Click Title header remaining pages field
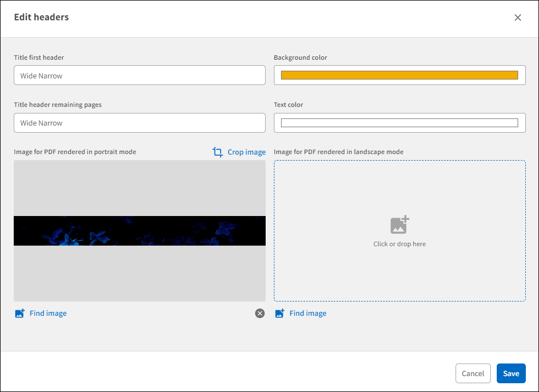 click(139, 122)
